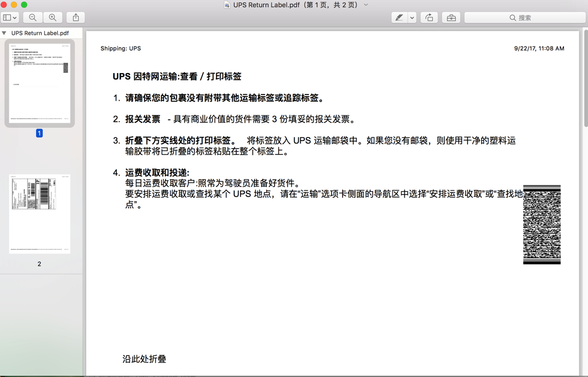Click the green full-screen window button
The width and height of the screenshot is (588, 377).
tap(24, 5)
